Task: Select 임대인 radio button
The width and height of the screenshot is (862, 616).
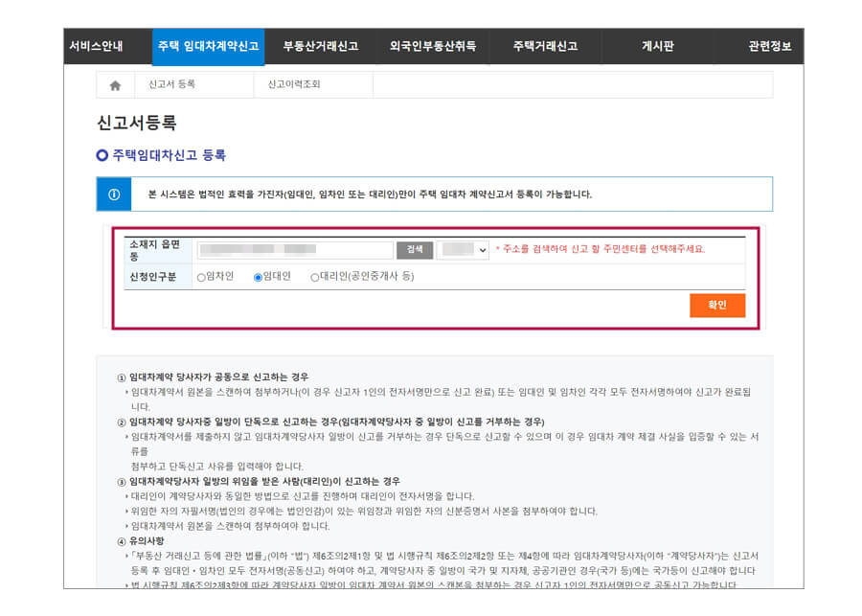Action: tap(258, 278)
